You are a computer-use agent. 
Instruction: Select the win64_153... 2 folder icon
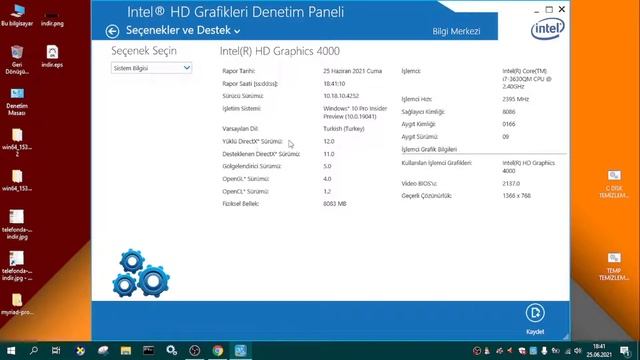tap(17, 142)
